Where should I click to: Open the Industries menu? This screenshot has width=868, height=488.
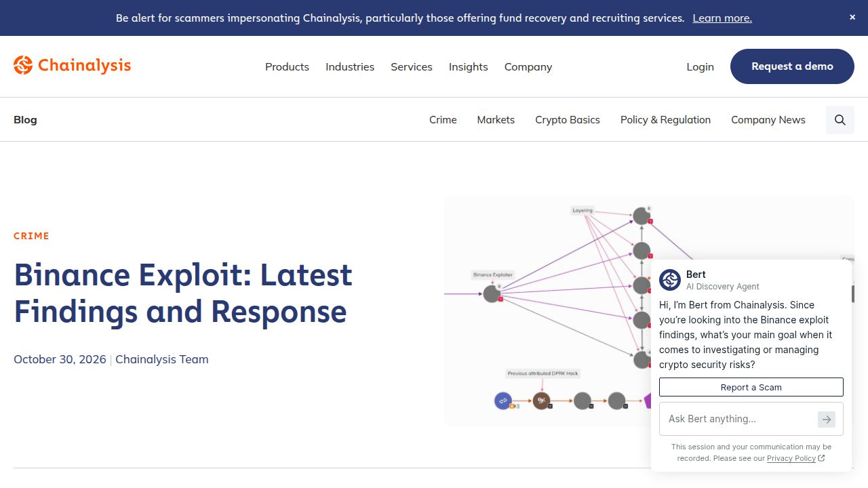tap(350, 66)
